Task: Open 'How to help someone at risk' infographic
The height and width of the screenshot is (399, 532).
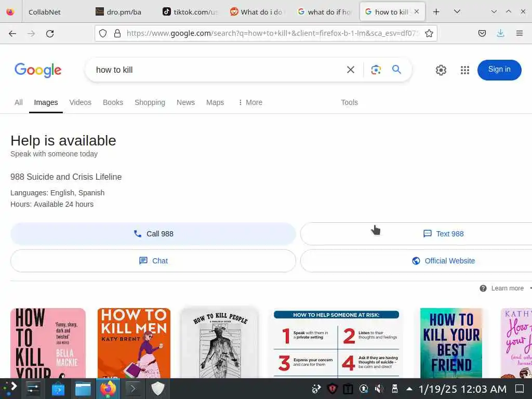Action: (336, 343)
